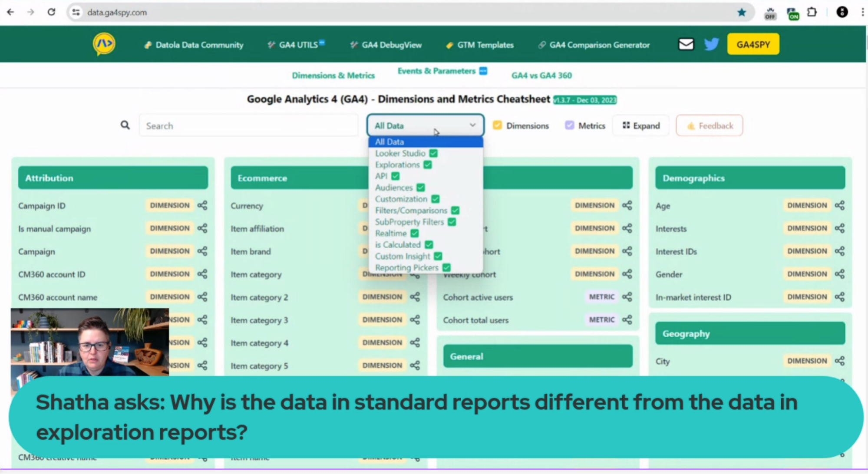
Task: Click the General section header
Action: click(538, 356)
